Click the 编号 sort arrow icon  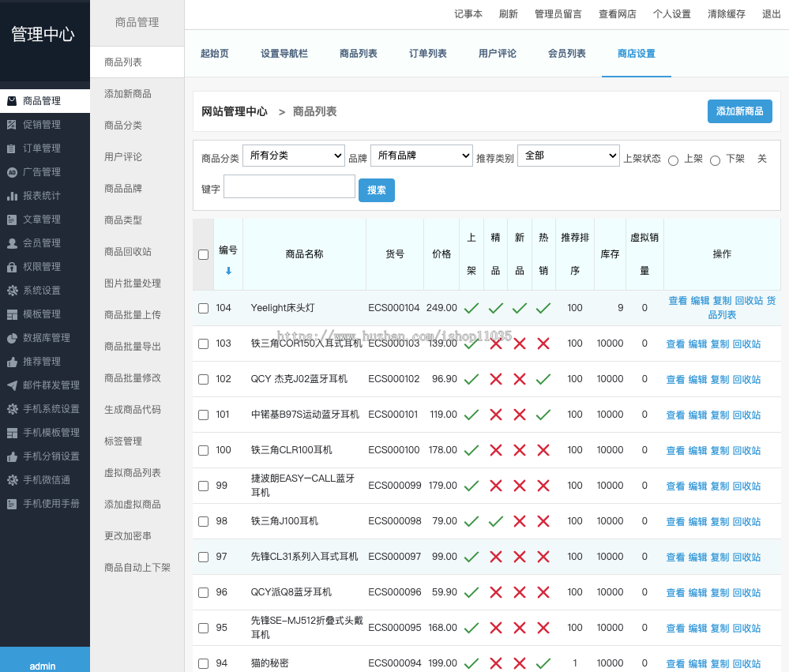pyautogui.click(x=228, y=271)
